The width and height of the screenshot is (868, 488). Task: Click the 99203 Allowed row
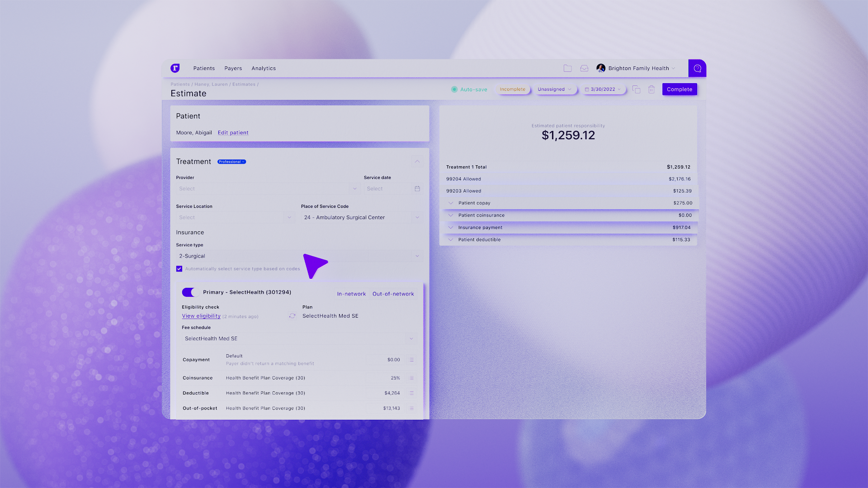point(568,191)
